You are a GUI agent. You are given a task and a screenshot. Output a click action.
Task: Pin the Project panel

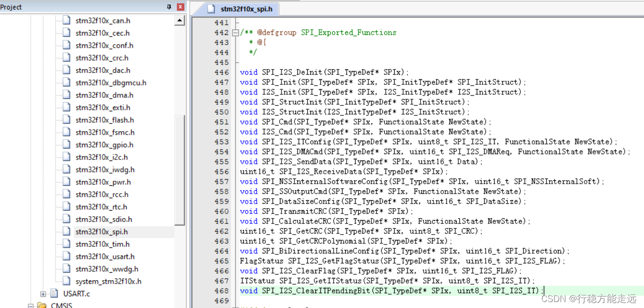[169, 7]
